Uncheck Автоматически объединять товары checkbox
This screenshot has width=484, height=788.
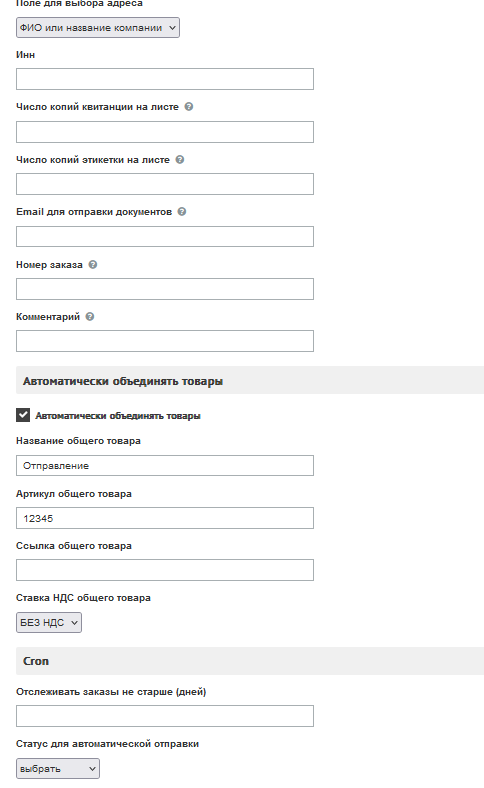tap(23, 415)
